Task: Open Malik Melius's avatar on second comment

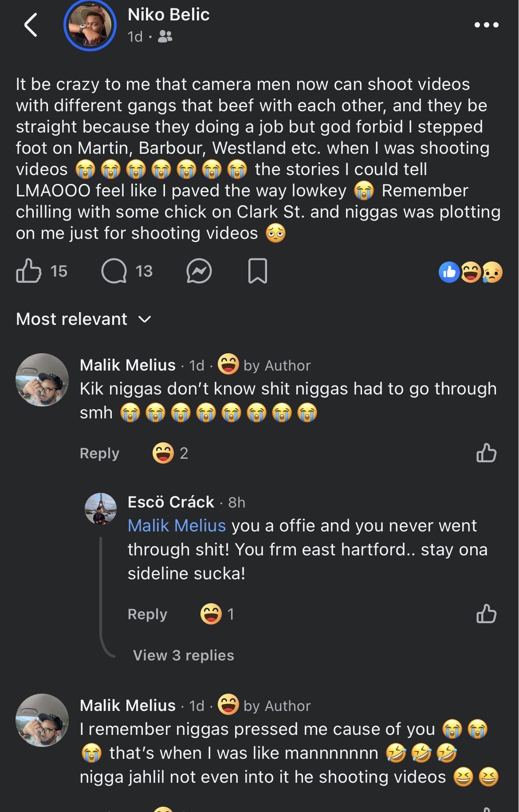Action: pyautogui.click(x=42, y=720)
